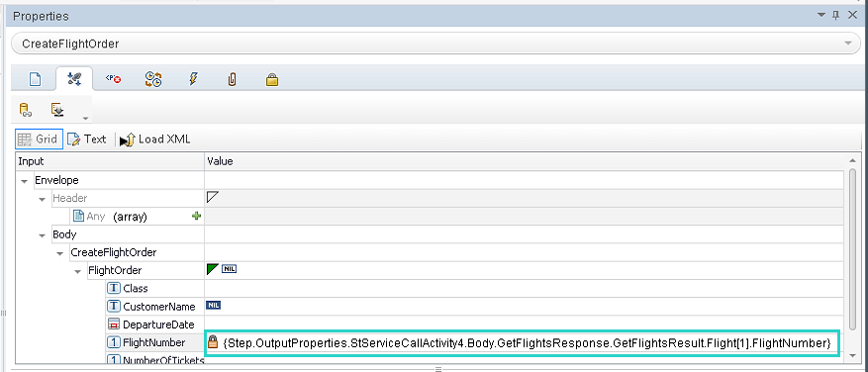The width and height of the screenshot is (868, 372).
Task: Toggle the NIL flag on FlightOrder
Action: (x=230, y=269)
